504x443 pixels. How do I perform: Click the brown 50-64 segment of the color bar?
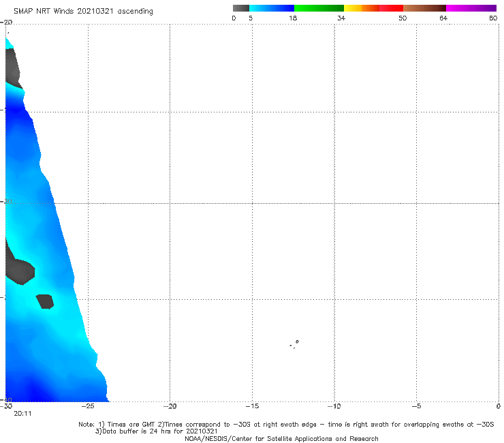tap(424, 8)
